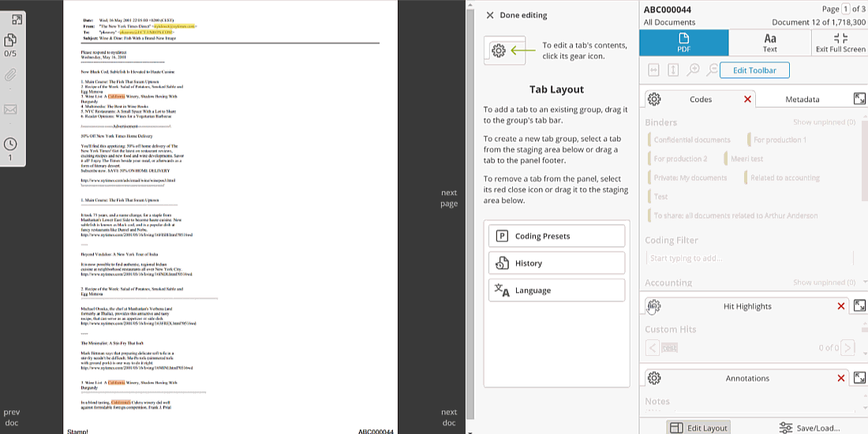Click the gear icon of Hit Highlights tab

[654, 306]
